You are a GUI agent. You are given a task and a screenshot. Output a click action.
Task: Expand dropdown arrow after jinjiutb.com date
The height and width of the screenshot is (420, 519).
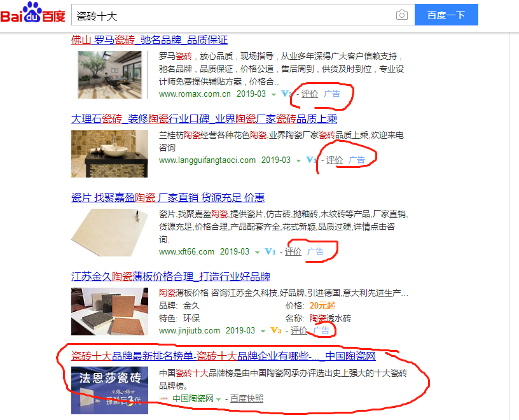[263, 332]
